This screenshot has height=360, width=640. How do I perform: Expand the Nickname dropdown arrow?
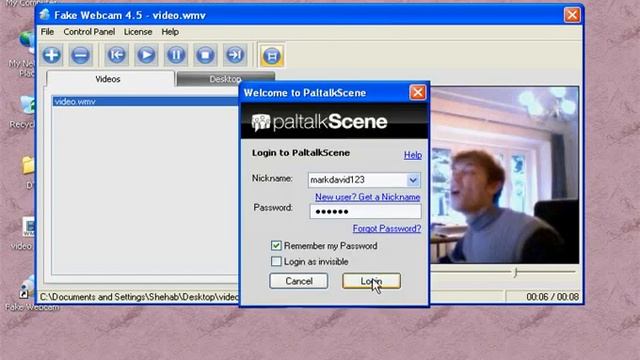pyautogui.click(x=413, y=180)
